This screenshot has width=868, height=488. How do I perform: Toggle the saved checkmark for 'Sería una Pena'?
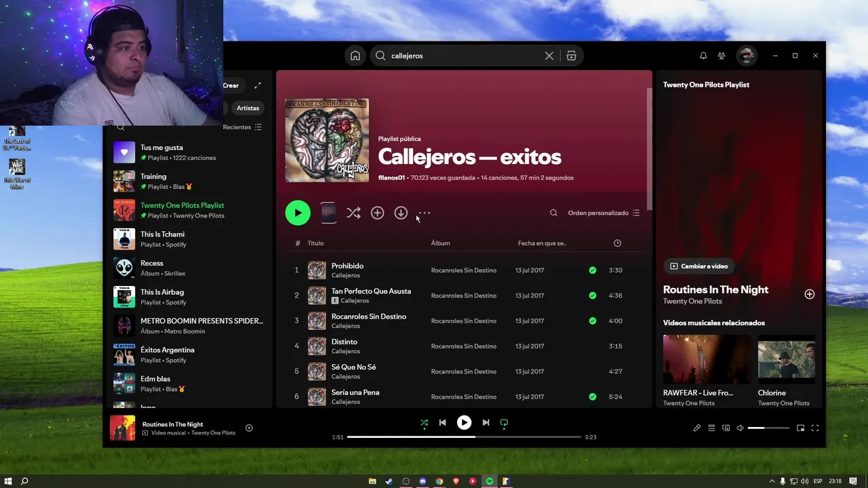[593, 396]
